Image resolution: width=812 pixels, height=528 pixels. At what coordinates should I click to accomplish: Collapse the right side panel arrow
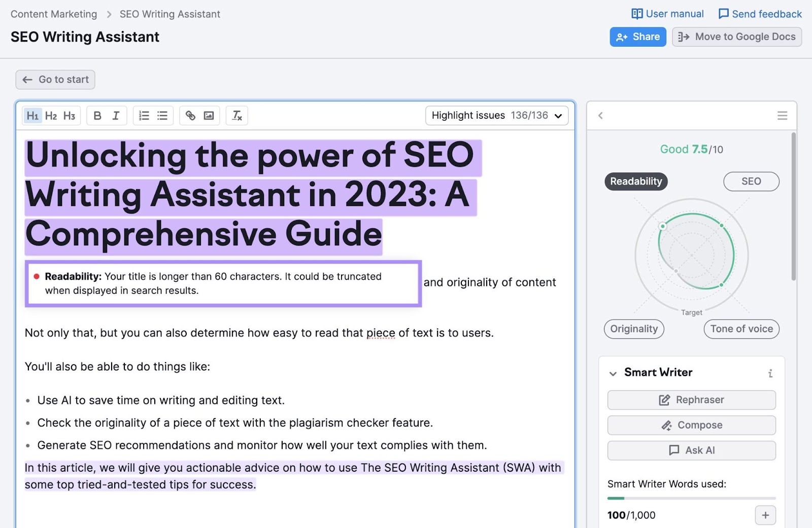click(x=600, y=116)
